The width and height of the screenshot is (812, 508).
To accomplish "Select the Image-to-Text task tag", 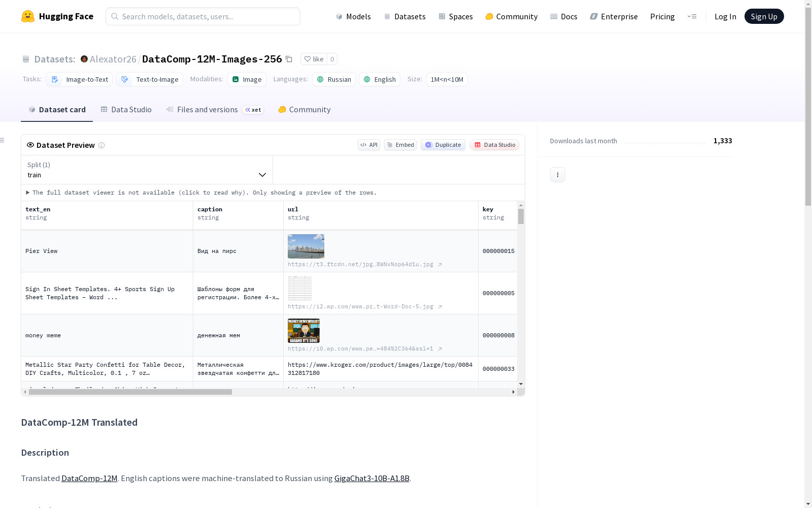I will (79, 79).
